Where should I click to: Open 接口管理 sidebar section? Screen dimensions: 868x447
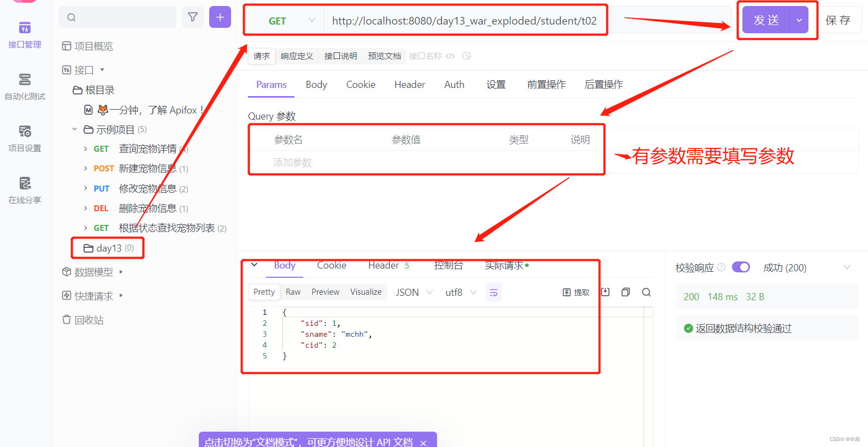pos(25,35)
